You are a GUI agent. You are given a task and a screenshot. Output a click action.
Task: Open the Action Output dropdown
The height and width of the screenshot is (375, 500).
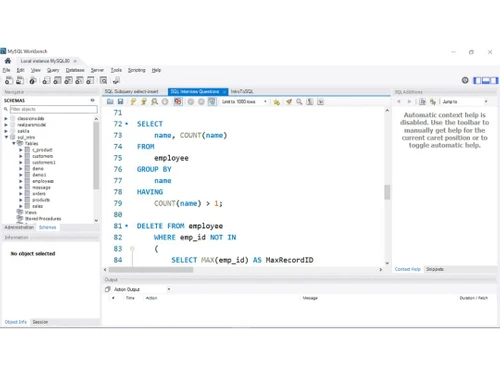point(142,289)
